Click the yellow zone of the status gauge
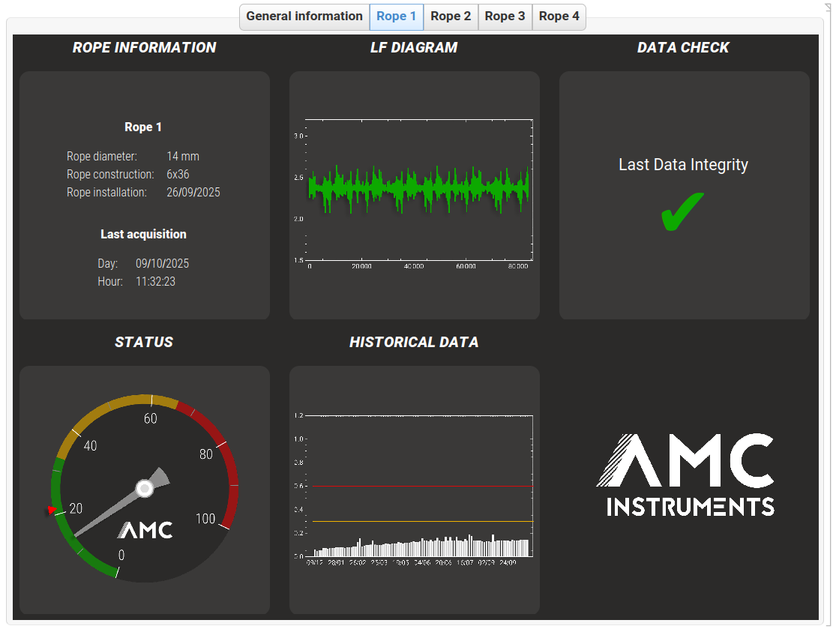Viewport: 833px width, 644px height. click(112, 406)
